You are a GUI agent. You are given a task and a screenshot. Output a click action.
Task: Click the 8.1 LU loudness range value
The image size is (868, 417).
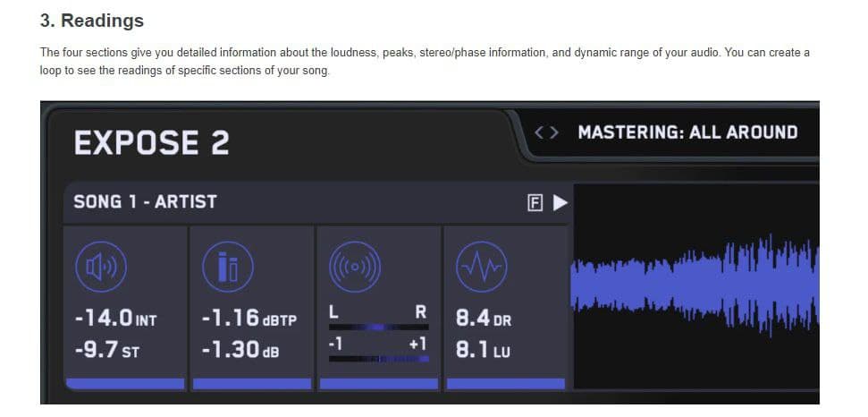483,350
